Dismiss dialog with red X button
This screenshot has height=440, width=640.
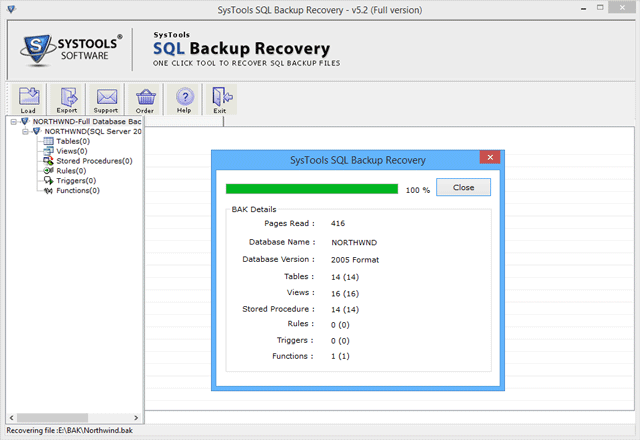(x=490, y=158)
